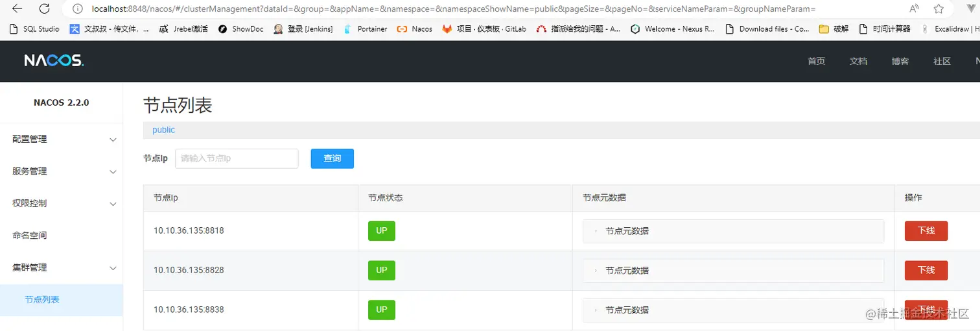
Task: Click 下线 for node 10.10.36.135:8828
Action: click(926, 271)
